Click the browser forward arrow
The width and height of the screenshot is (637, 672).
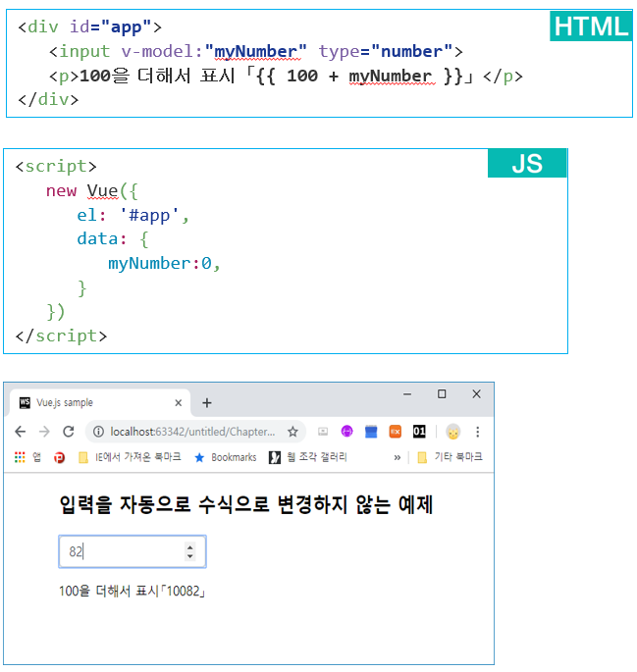44,432
